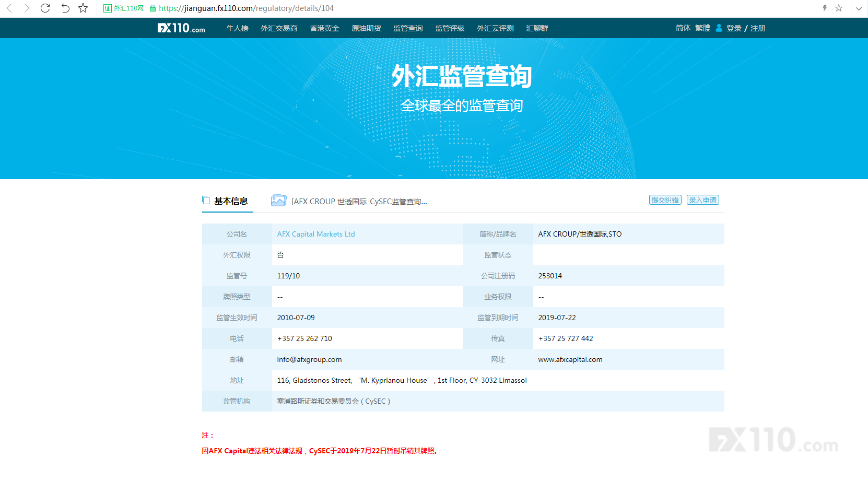Click the 外汇权限 value 否
This screenshot has width=868, height=481.
point(280,255)
